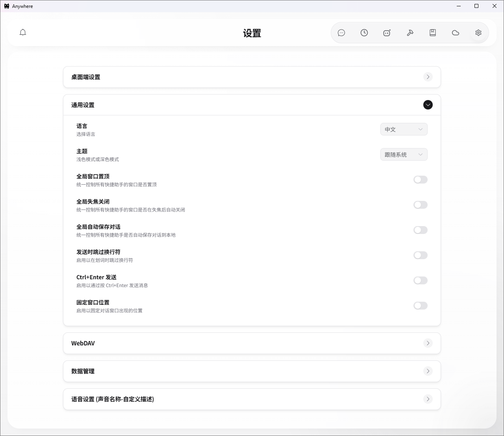504x436 pixels.
Task: Toggle 全局失焦关闭 switch
Action: click(421, 205)
